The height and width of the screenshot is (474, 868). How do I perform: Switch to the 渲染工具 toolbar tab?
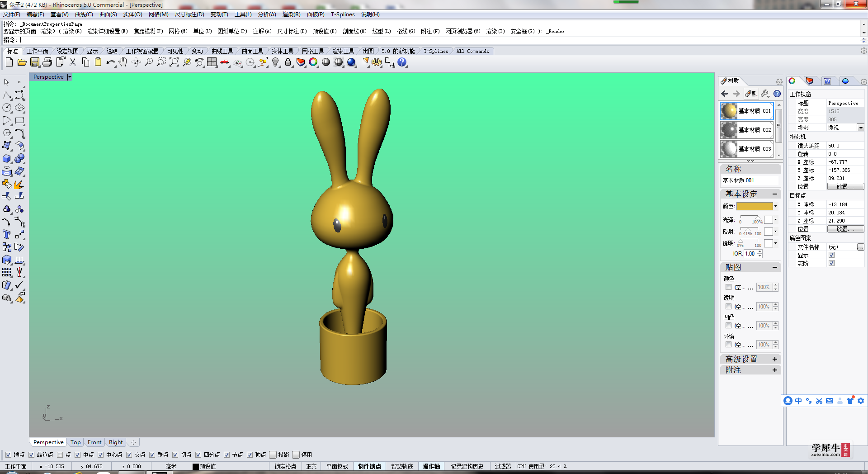[x=343, y=51]
